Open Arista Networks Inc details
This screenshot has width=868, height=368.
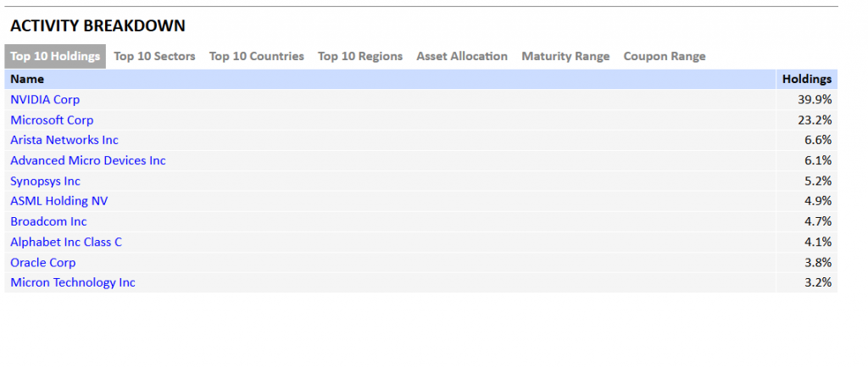click(x=64, y=140)
